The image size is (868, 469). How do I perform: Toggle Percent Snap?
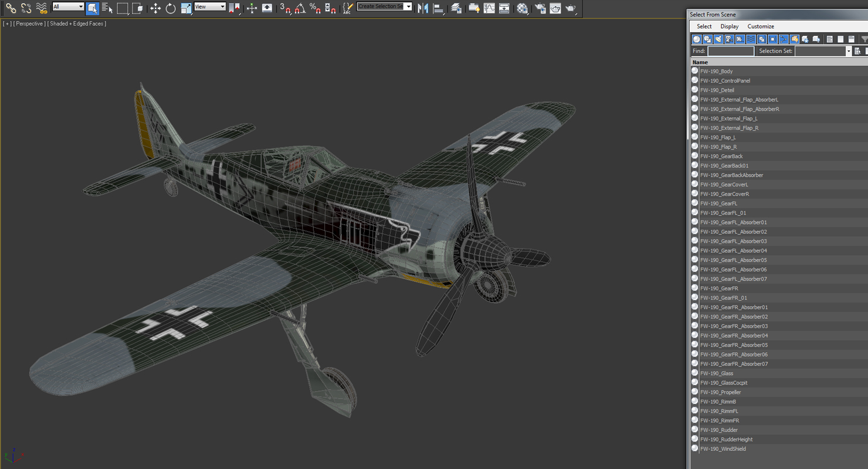[x=315, y=8]
